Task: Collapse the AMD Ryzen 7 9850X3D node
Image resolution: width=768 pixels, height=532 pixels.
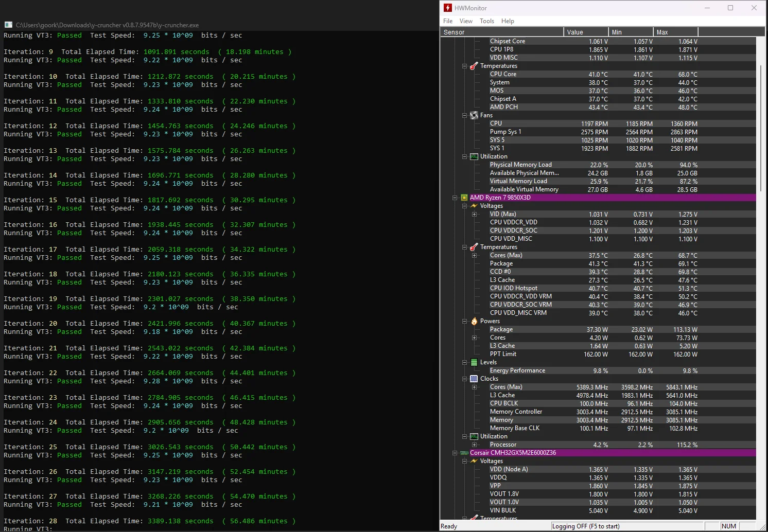Action: [455, 198]
